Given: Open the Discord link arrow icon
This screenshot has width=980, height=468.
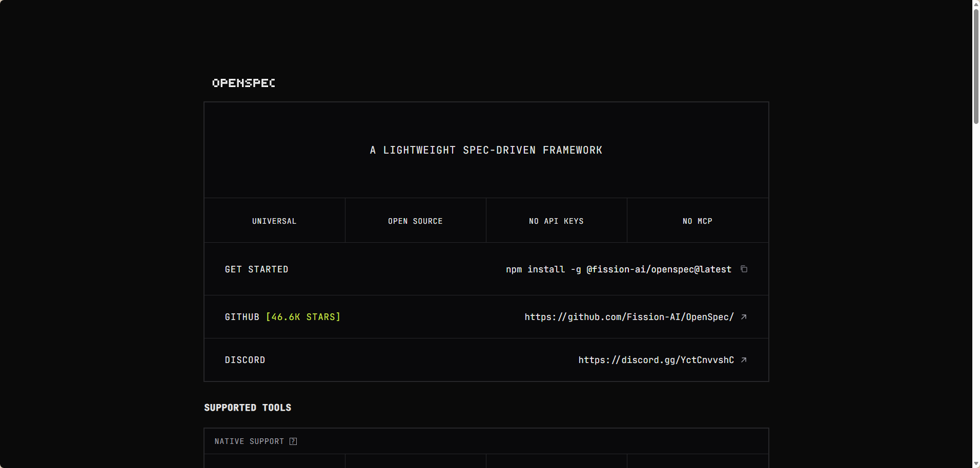Looking at the screenshot, I should pyautogui.click(x=744, y=360).
